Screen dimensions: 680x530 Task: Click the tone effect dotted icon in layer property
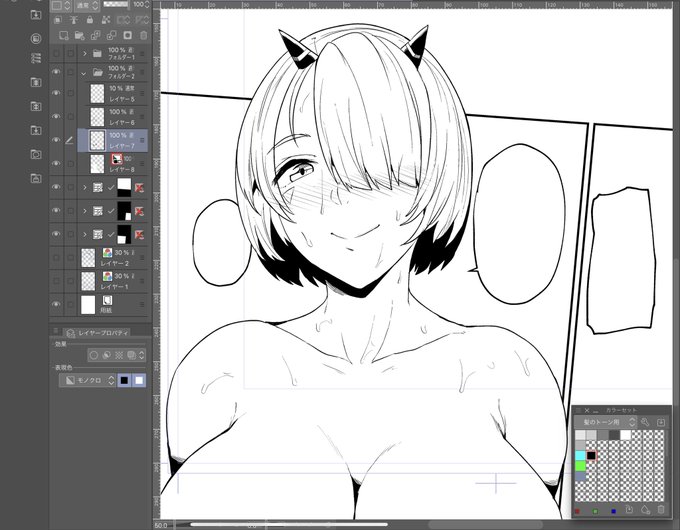tap(119, 355)
